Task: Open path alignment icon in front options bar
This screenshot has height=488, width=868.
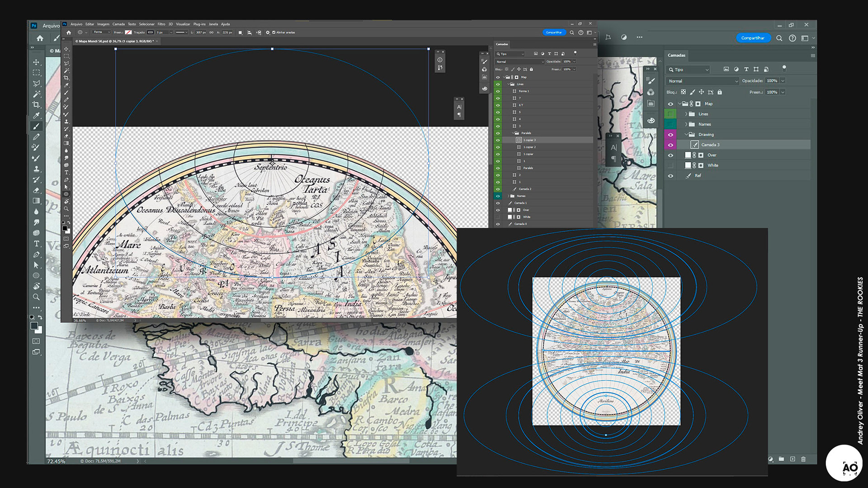Action: pyautogui.click(x=250, y=33)
